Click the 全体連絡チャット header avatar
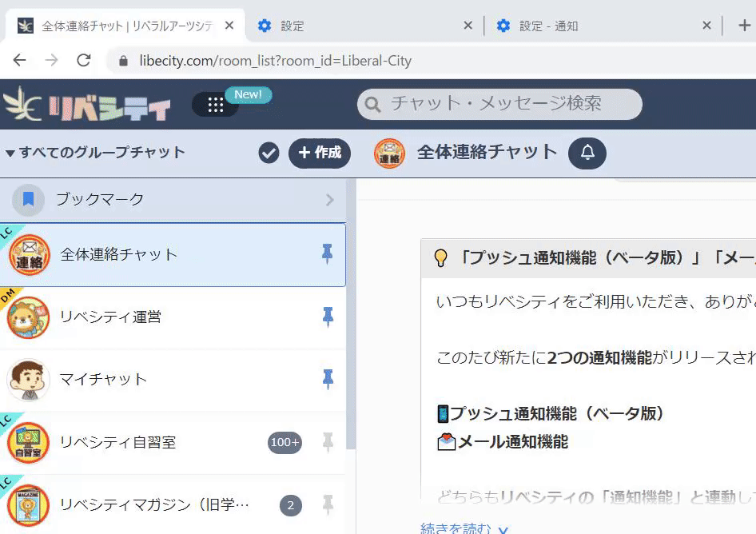Screen dimensions: 756x534 tap(389, 153)
